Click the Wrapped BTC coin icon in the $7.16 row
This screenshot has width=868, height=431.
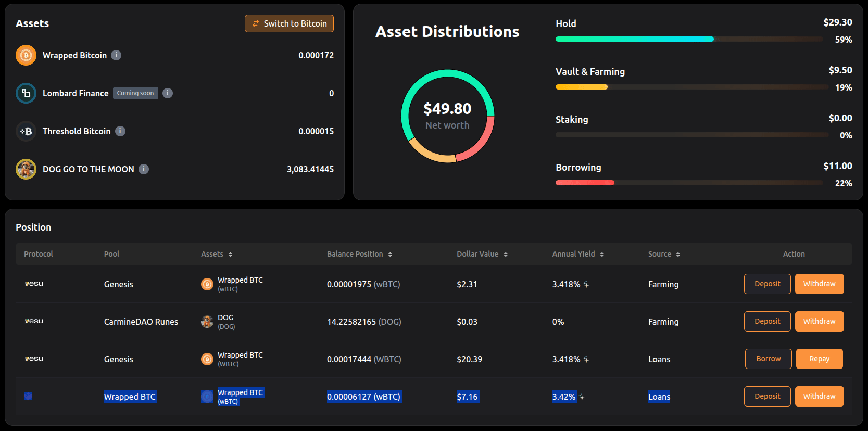tap(207, 397)
